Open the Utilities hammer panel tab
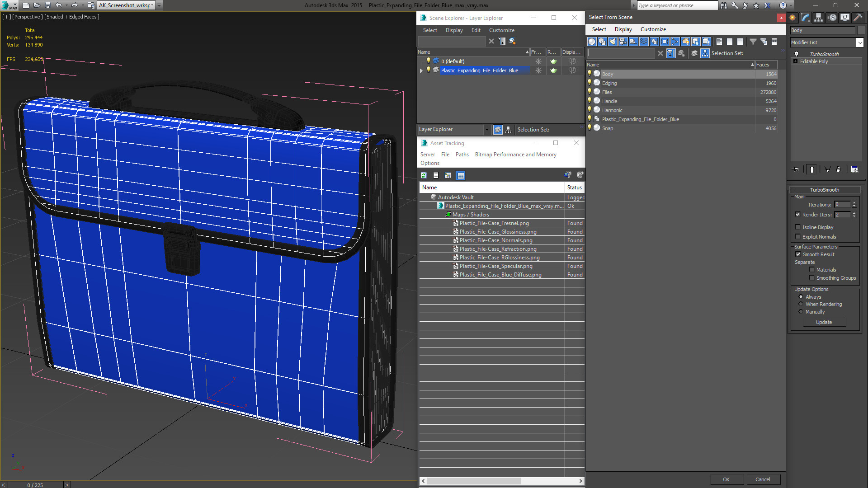This screenshot has width=868, height=488. [858, 18]
